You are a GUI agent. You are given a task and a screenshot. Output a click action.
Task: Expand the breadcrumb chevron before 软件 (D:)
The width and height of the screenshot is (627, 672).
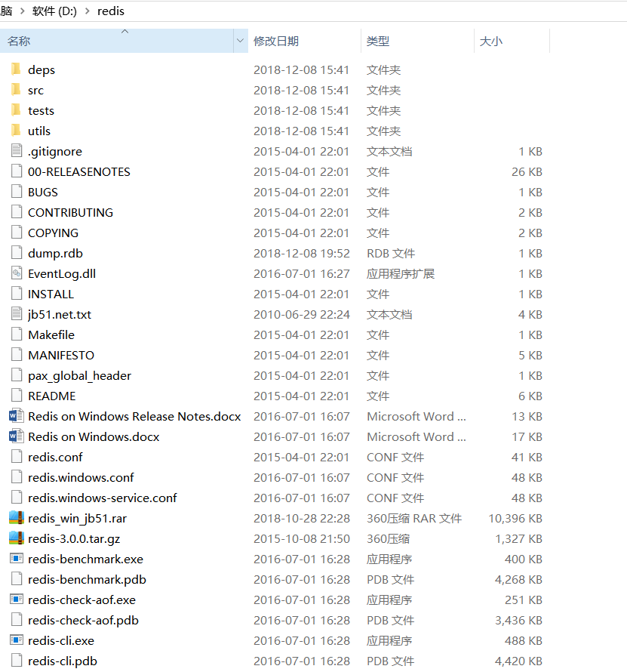tap(23, 11)
